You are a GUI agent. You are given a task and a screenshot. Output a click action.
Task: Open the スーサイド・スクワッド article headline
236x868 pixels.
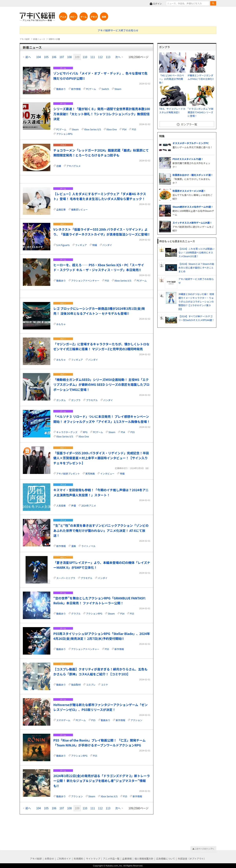click(x=99, y=268)
